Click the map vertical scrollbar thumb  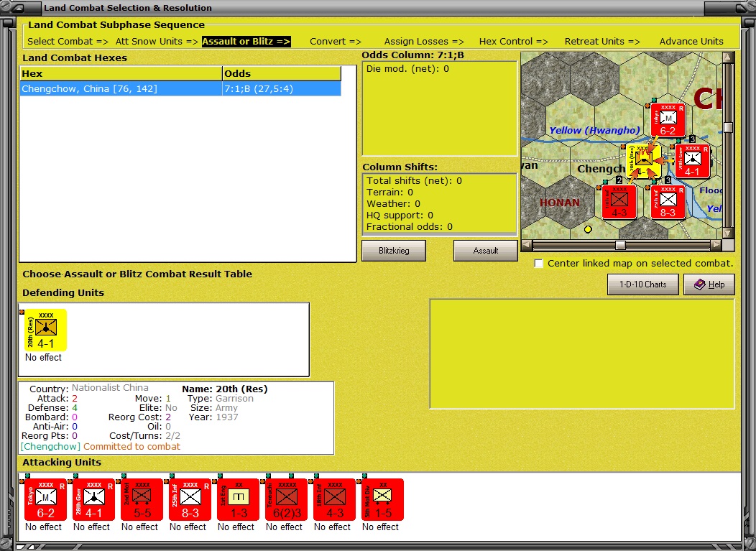(x=728, y=127)
